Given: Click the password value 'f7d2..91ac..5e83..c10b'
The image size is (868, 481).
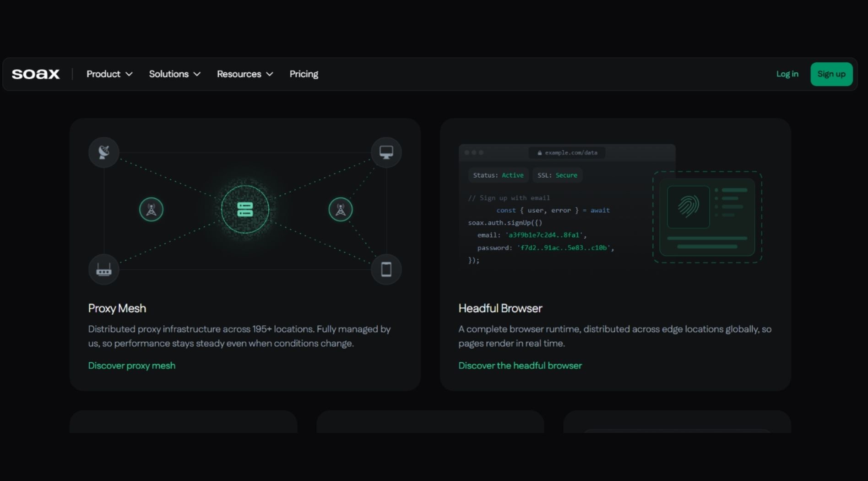Looking at the screenshot, I should pyautogui.click(x=564, y=248).
